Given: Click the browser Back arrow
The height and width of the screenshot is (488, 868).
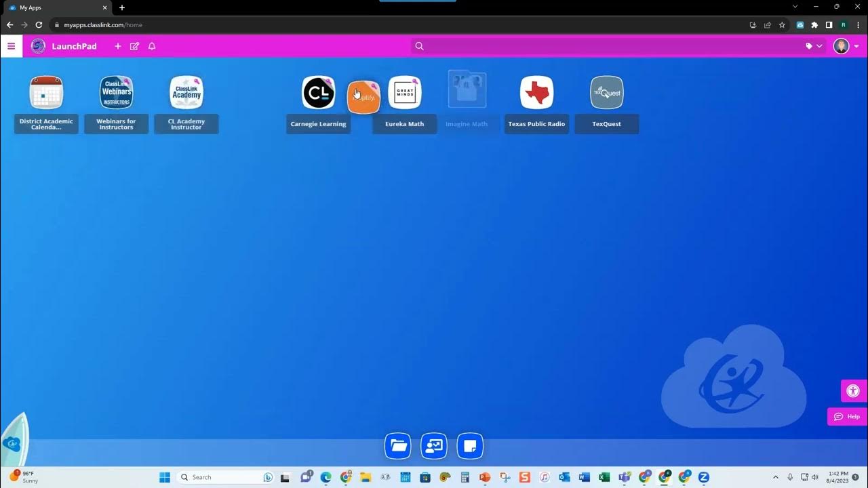Looking at the screenshot, I should point(9,25).
